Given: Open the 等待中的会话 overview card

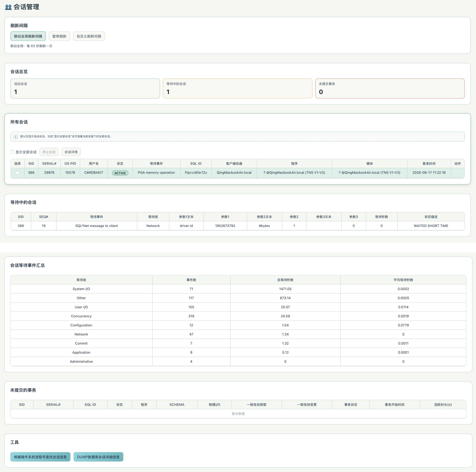Looking at the screenshot, I should [x=238, y=89].
